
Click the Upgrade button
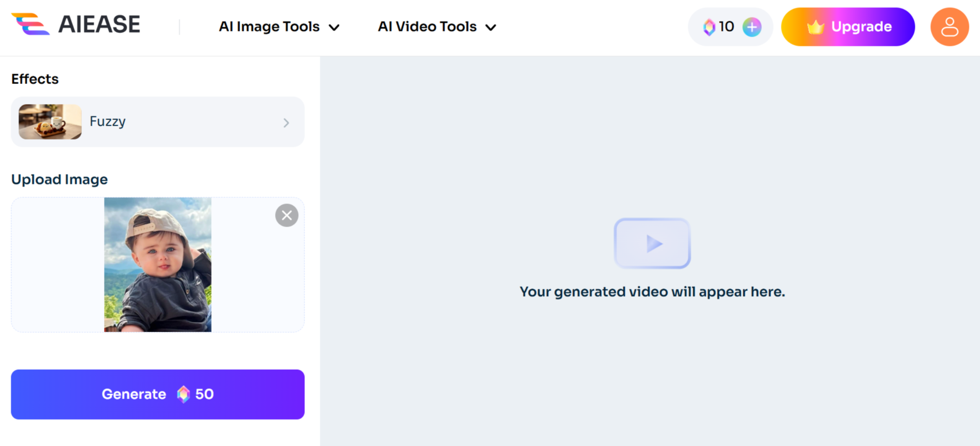(x=848, y=26)
